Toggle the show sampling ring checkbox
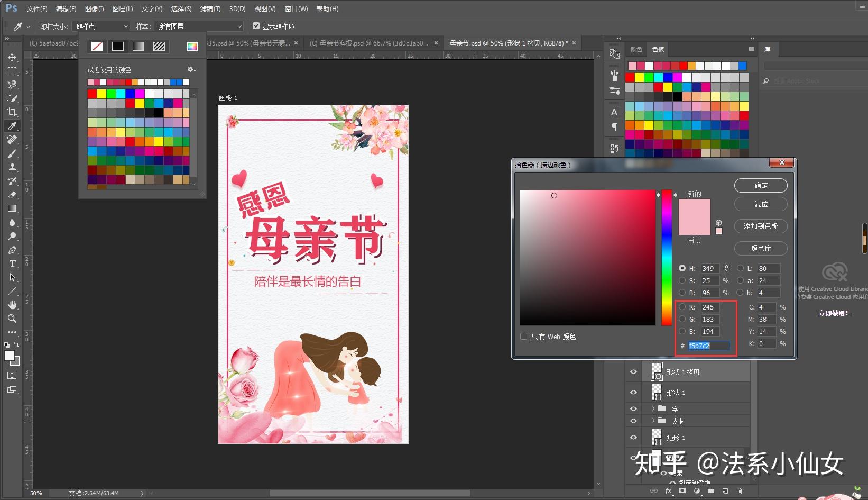Image resolution: width=868 pixels, height=500 pixels. coord(256,26)
